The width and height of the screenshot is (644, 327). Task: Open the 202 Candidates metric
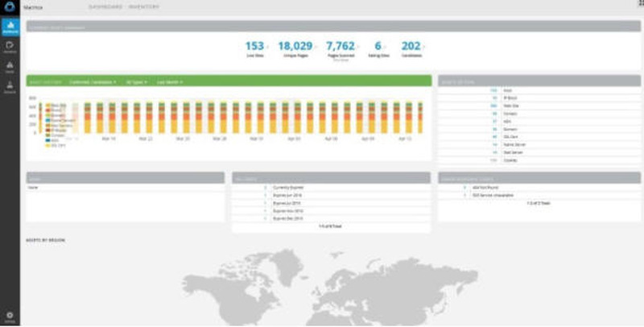[411, 48]
